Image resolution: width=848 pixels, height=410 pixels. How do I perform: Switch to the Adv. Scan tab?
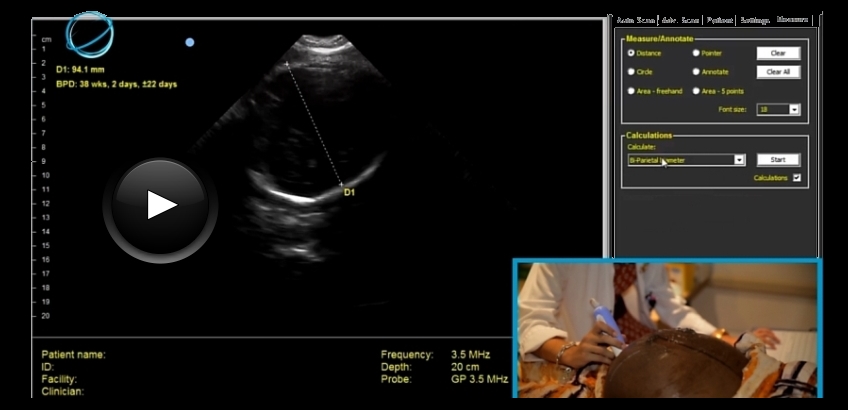click(x=680, y=20)
